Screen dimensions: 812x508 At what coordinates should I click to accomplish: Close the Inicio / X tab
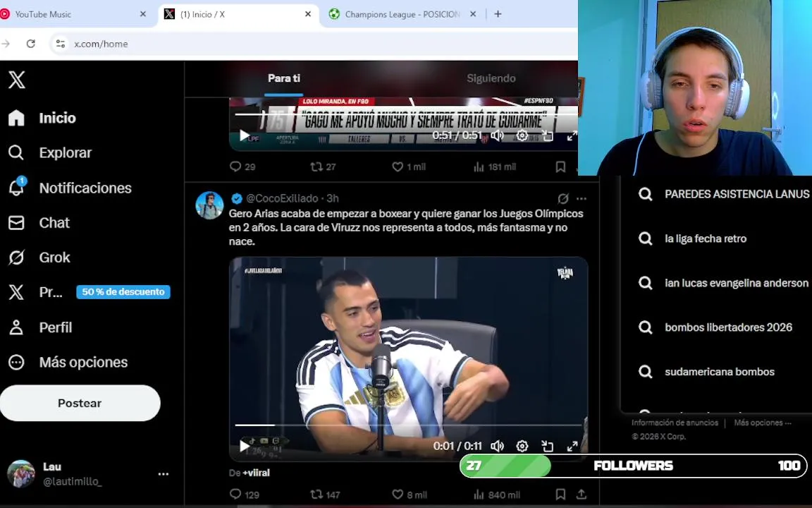pyautogui.click(x=308, y=14)
